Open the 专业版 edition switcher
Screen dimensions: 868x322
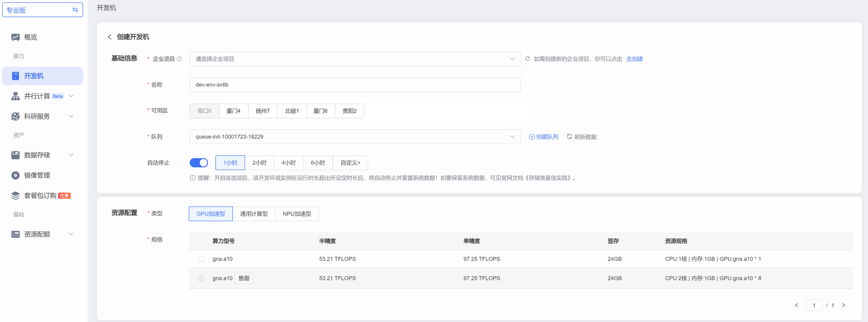[42, 10]
